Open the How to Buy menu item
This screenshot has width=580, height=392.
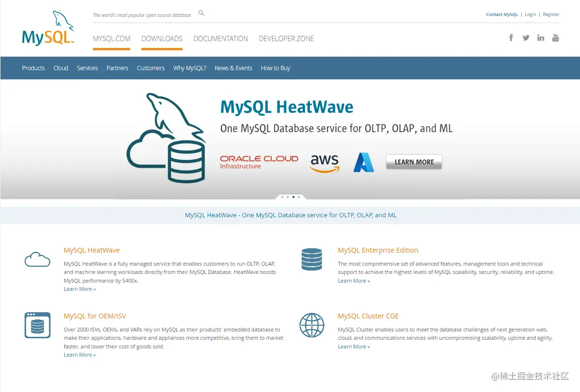click(275, 68)
